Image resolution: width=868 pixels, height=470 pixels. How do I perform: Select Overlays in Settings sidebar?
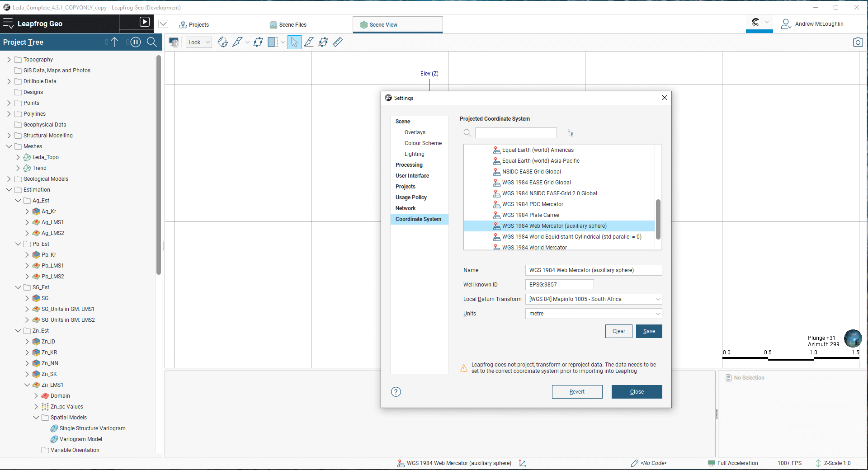(x=415, y=132)
